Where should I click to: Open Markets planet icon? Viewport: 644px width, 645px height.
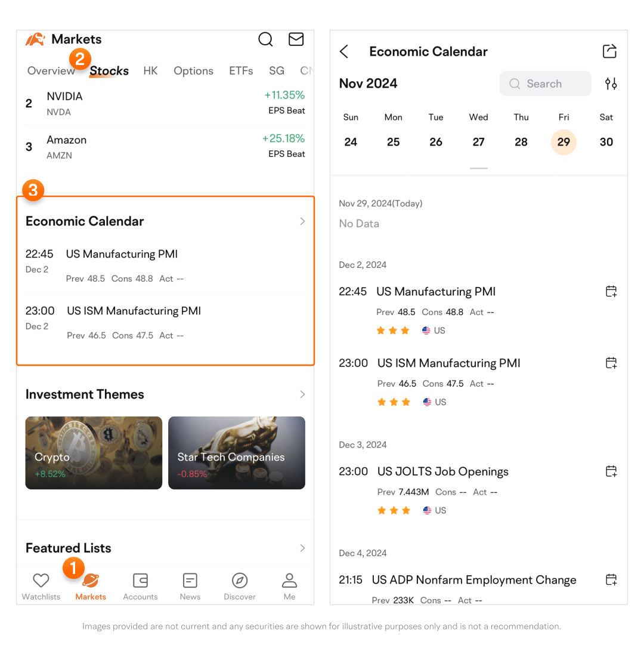click(x=91, y=581)
